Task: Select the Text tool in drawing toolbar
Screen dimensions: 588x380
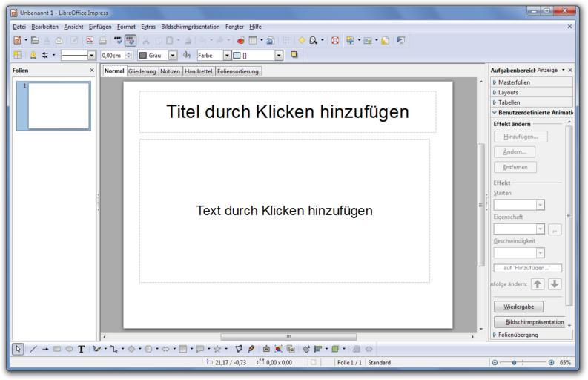Action: 80,348
